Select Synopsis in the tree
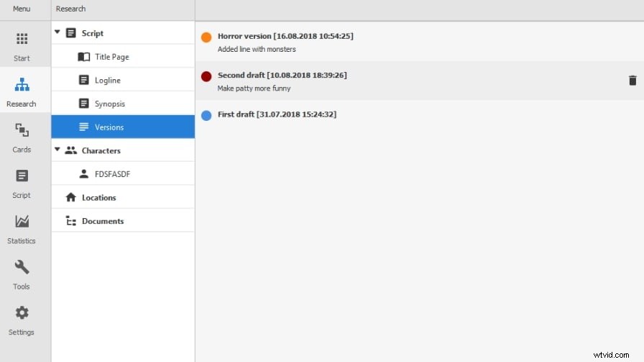The width and height of the screenshot is (644, 362). pyautogui.click(x=123, y=103)
